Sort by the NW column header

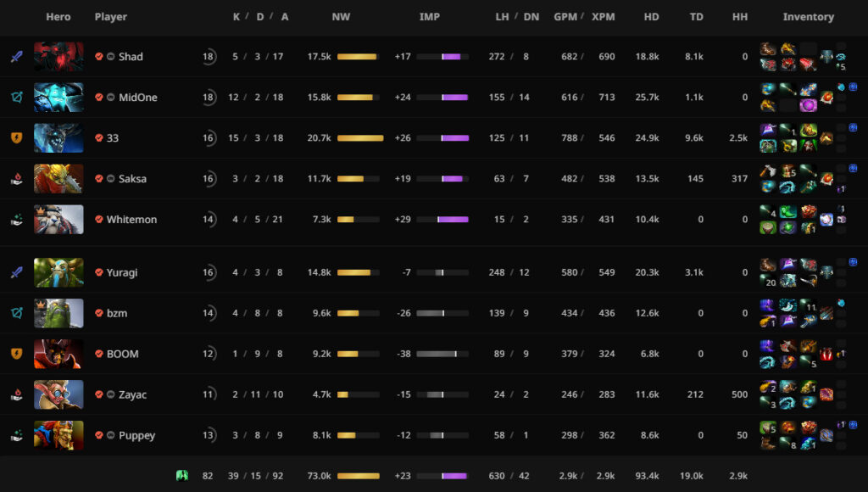[341, 17]
